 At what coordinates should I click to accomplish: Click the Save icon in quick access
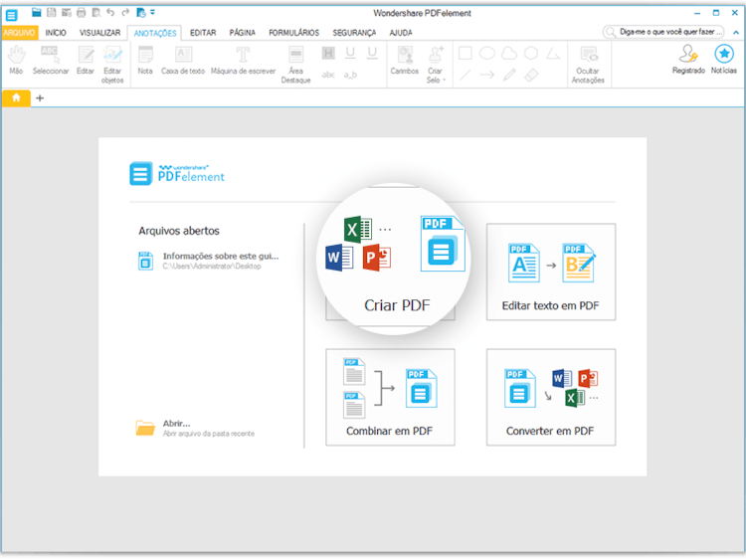[51, 12]
